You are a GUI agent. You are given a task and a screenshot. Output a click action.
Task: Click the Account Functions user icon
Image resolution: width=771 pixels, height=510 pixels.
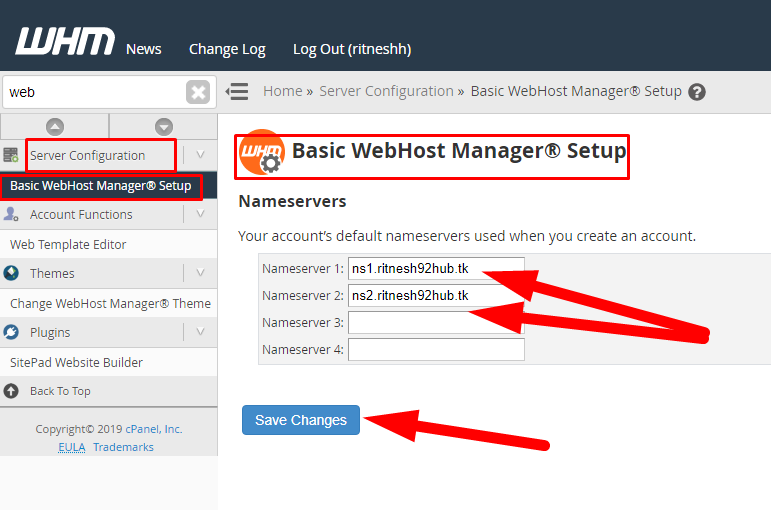pos(12,214)
